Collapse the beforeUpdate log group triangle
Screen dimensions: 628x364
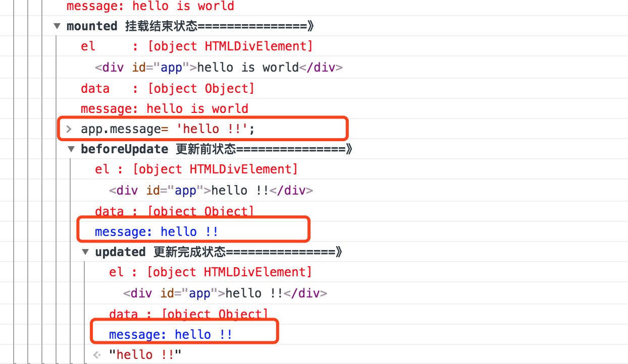[71, 149]
